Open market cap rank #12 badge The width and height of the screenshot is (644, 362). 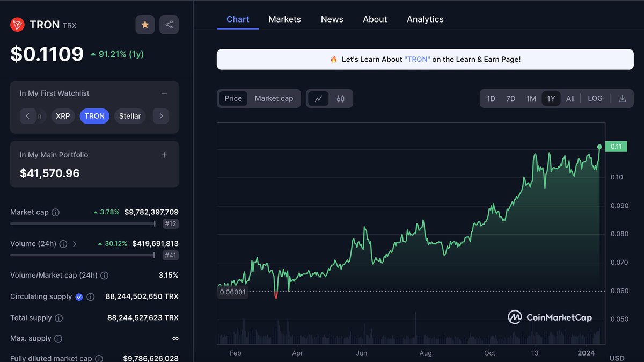point(170,224)
